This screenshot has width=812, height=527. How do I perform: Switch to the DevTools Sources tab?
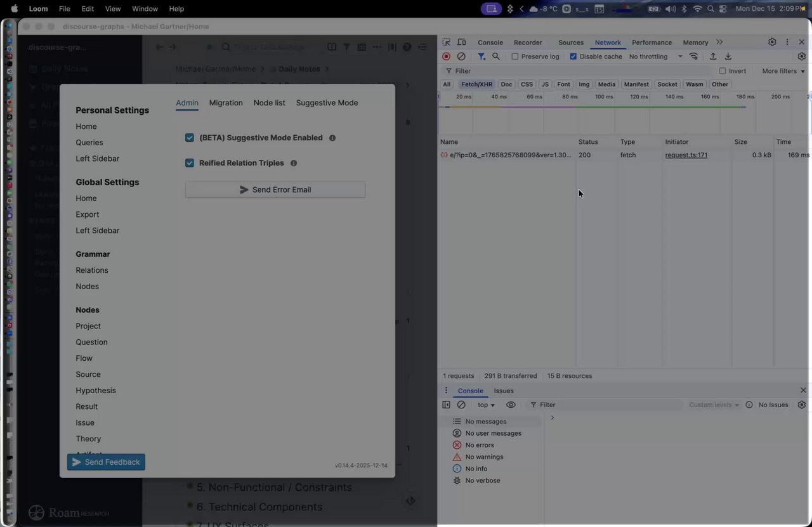coord(571,42)
